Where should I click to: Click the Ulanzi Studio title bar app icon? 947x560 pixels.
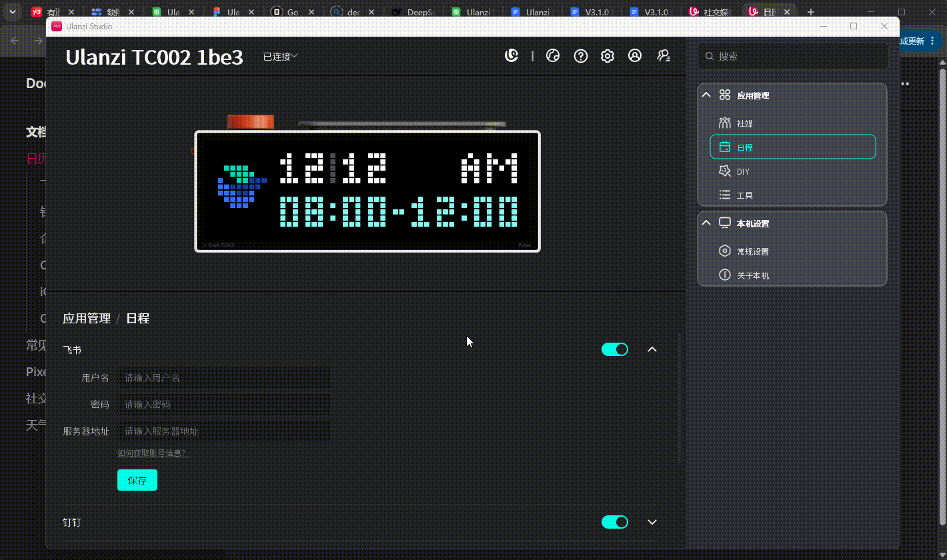(57, 26)
